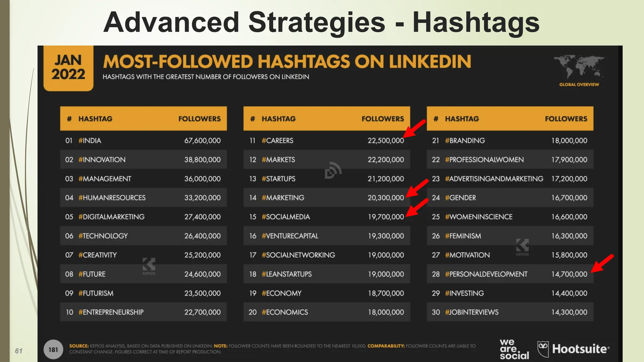This screenshot has width=644, height=362.
Task: Click the #WOMENINSCIENCE hashtag text
Action: (479, 217)
